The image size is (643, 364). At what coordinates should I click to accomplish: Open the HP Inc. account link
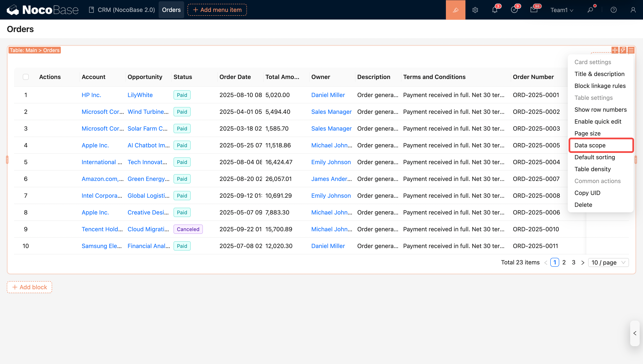tap(91, 95)
